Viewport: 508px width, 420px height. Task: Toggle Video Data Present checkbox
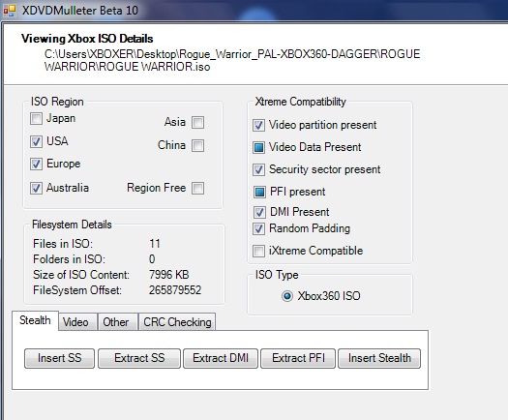[x=258, y=147]
